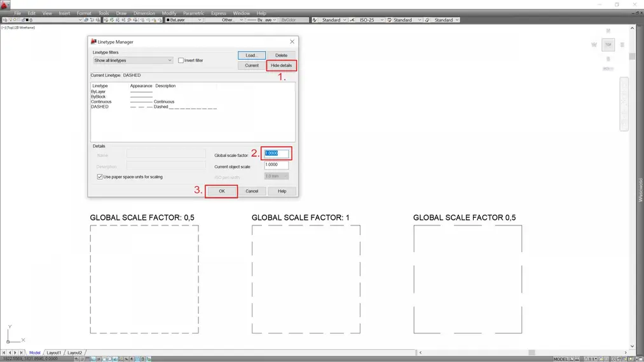The image size is (644, 362).
Task: Click the Linetype Manager title bar icon
Action: click(93, 41)
